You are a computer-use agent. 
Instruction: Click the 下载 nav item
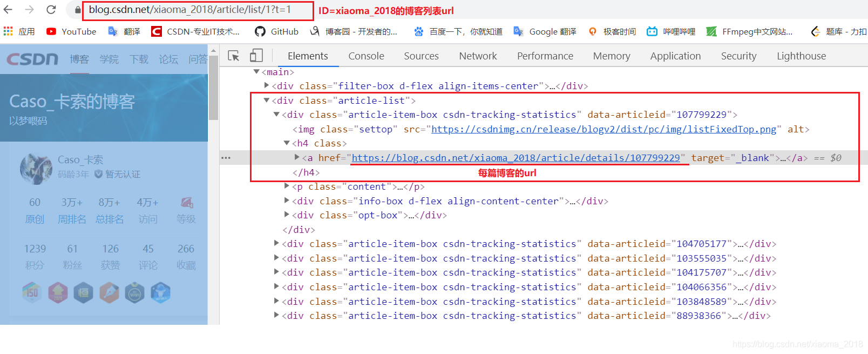(x=139, y=59)
